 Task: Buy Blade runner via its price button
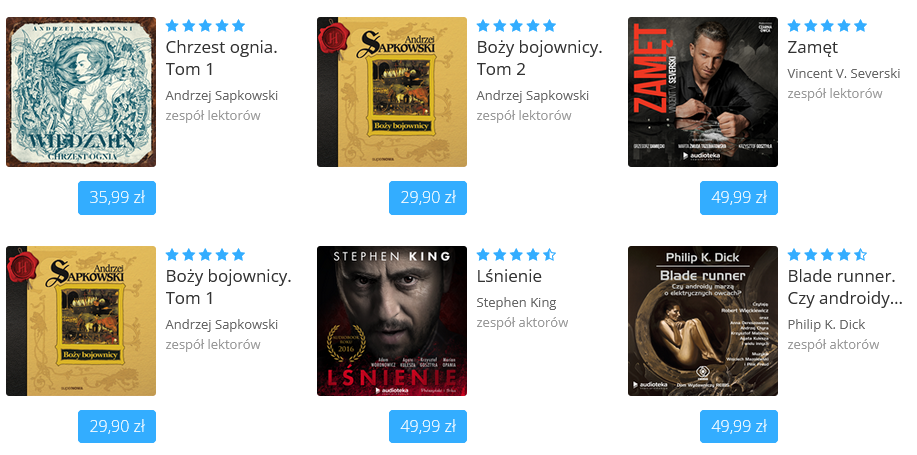[x=739, y=426]
